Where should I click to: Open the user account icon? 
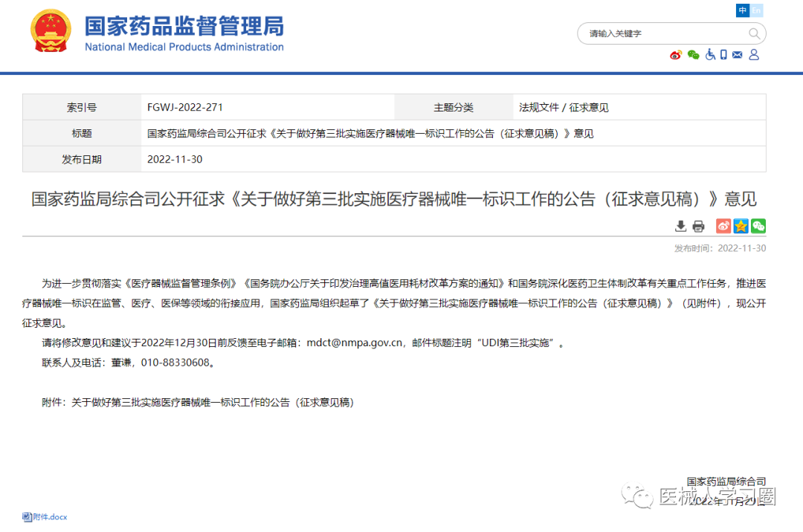[754, 55]
